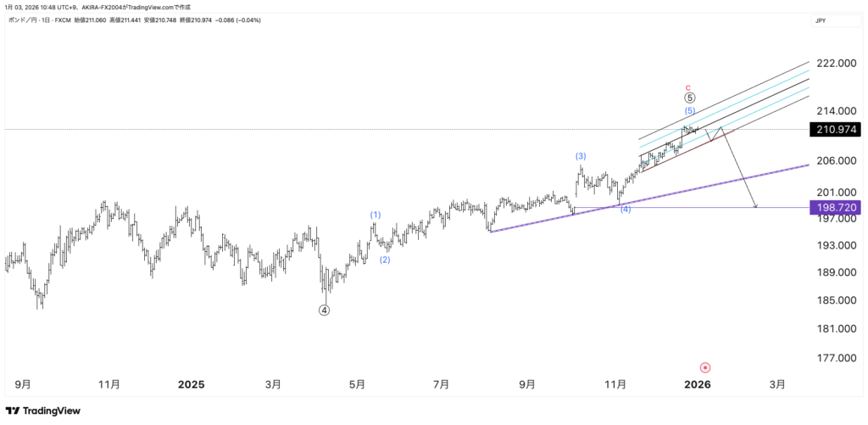Click the blue (2) wave label
This screenshot has width=868, height=425.
pyautogui.click(x=385, y=260)
